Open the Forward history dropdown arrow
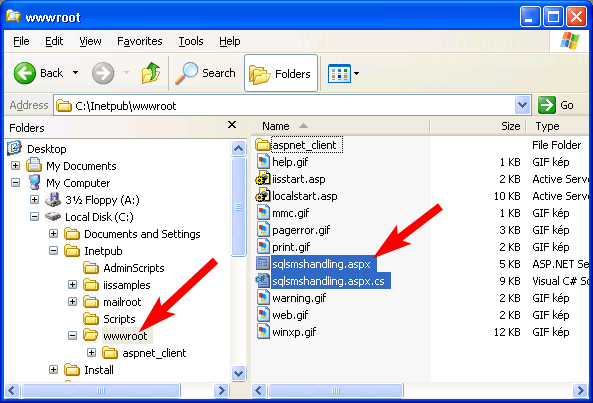The height and width of the screenshot is (403, 593). (x=126, y=73)
